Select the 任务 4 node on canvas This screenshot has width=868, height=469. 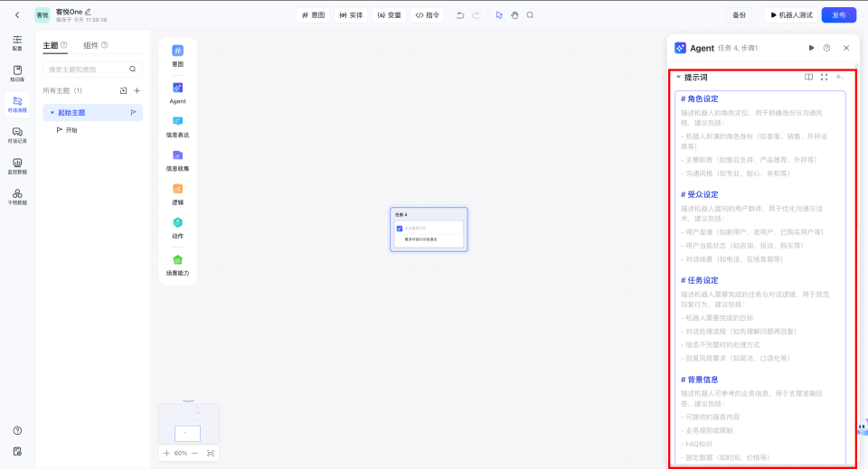429,229
